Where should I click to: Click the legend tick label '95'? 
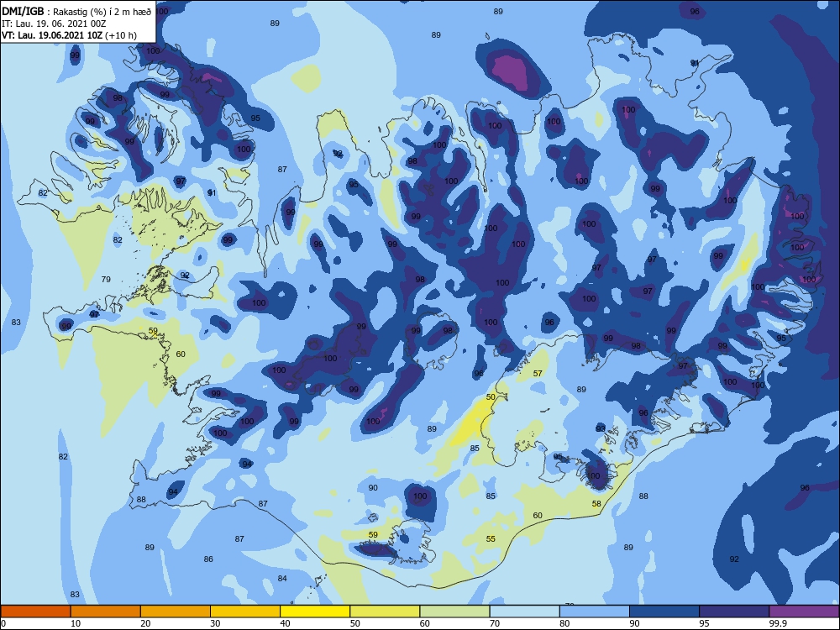click(704, 623)
